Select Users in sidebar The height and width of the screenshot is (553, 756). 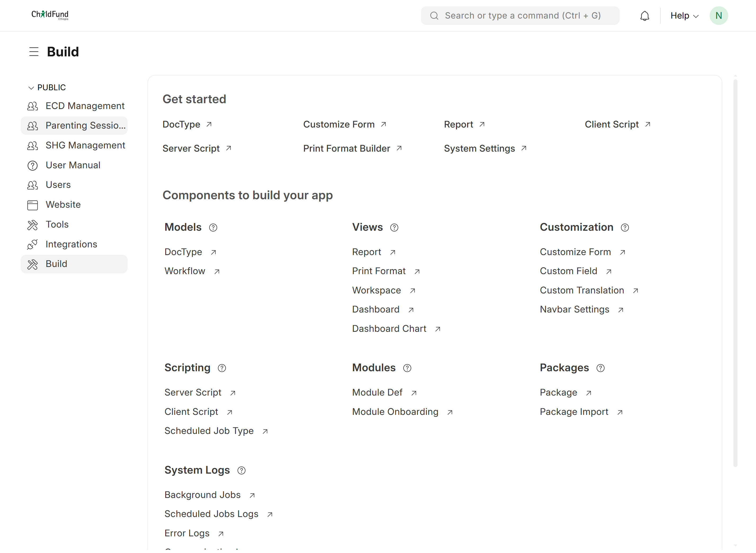coord(74,185)
